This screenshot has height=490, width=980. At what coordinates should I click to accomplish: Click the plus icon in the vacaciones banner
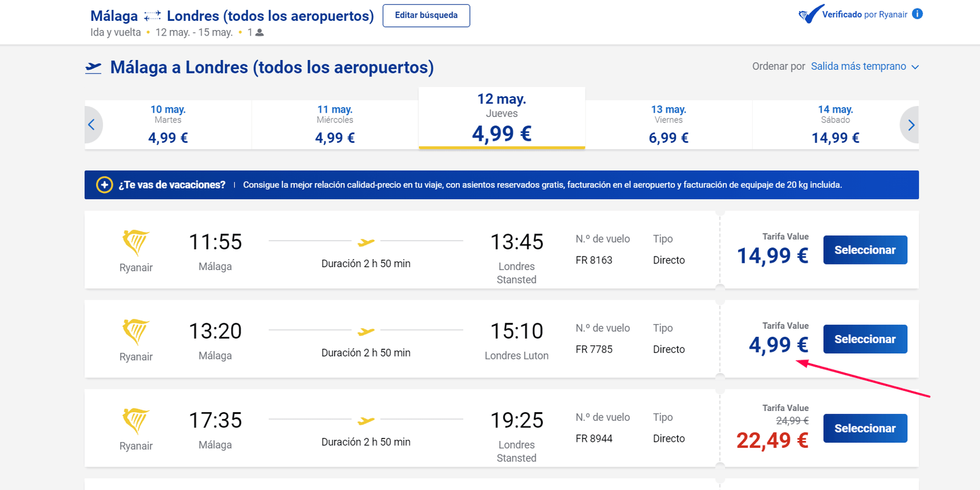click(x=105, y=184)
